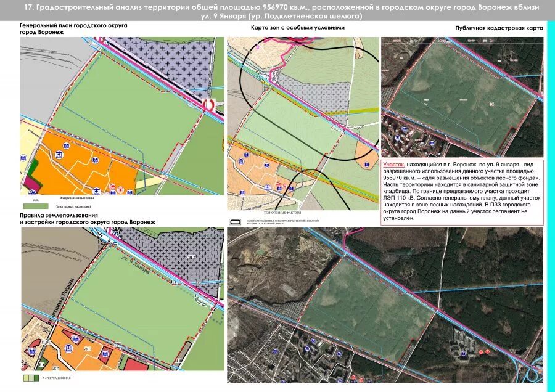This screenshot has width=555, height=392.
Task: Select the 'Генеральный план городского округа' heading
Action: coord(73,28)
